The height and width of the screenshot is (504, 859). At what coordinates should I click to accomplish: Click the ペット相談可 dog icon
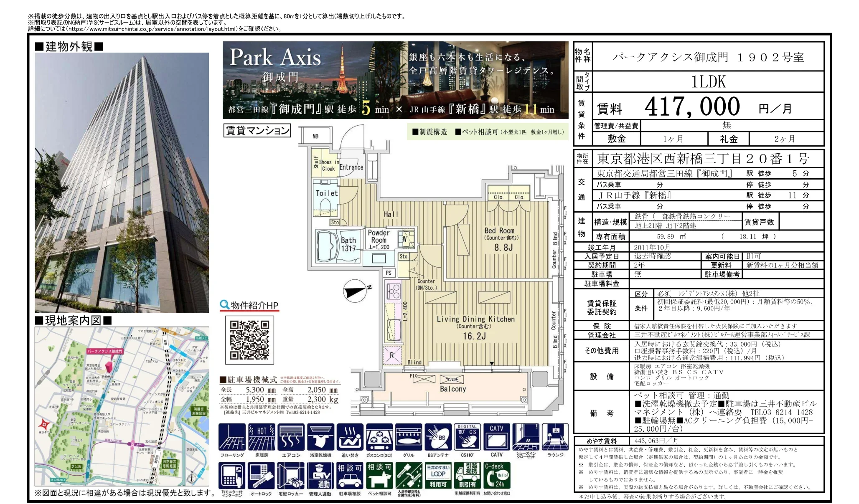379,476
